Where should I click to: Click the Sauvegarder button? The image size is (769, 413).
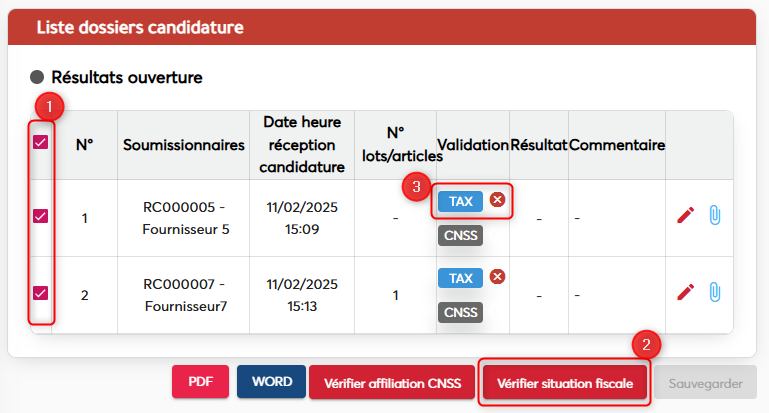tap(704, 382)
